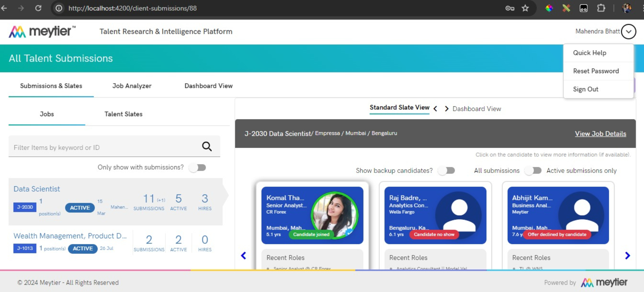Click the browser reload page icon
The image size is (644, 292).
(x=38, y=8)
